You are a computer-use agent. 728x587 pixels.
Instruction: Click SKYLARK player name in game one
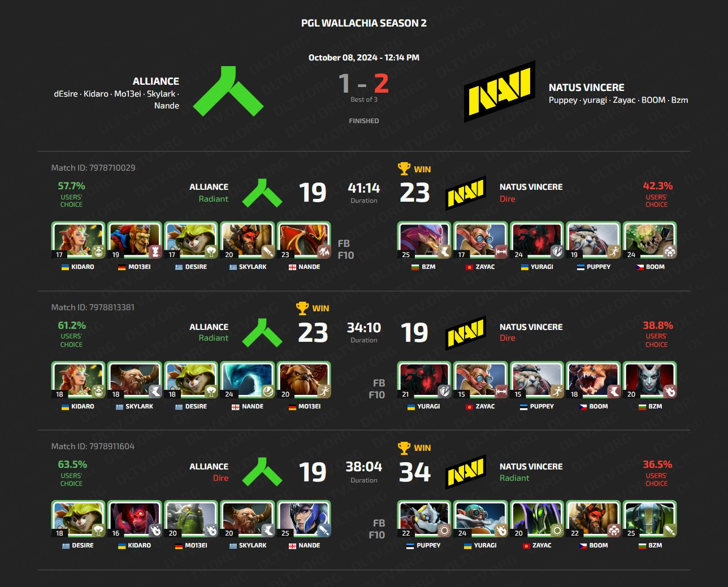(253, 267)
